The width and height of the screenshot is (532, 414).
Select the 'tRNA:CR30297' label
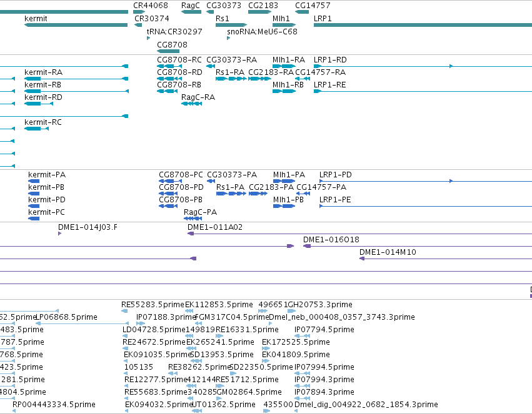click(x=174, y=32)
